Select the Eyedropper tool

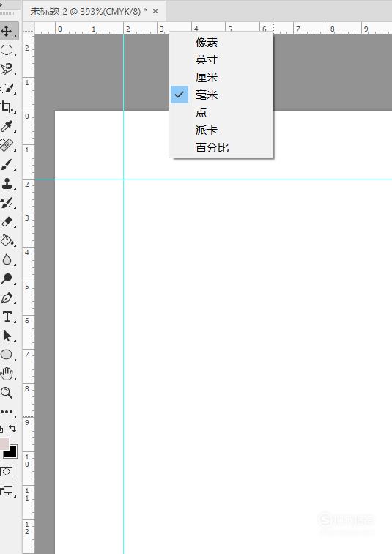(x=7, y=126)
